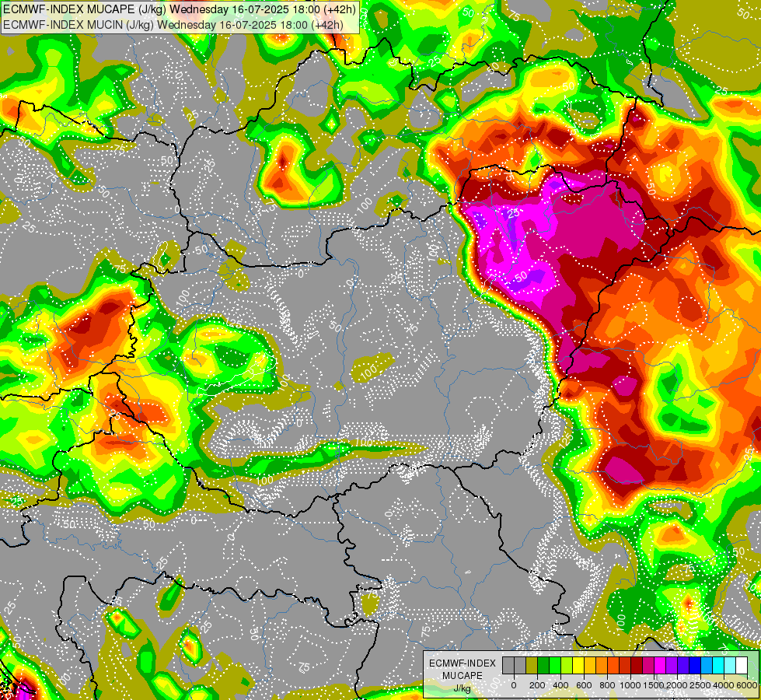Click the legend value 1000

coord(631,685)
